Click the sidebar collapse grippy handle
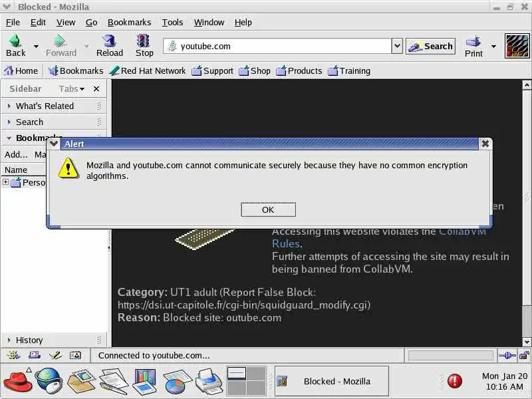Image resolution: width=532 pixels, height=399 pixels. tap(109, 247)
